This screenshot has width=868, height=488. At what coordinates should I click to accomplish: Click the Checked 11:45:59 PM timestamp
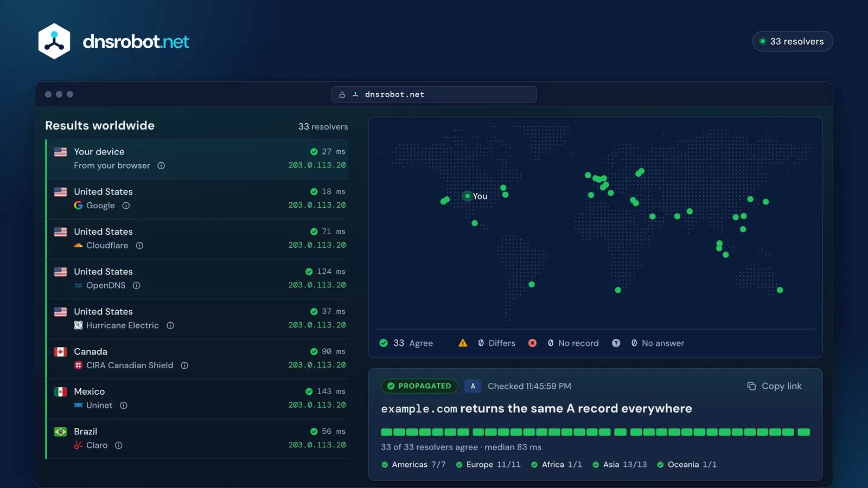(529, 386)
